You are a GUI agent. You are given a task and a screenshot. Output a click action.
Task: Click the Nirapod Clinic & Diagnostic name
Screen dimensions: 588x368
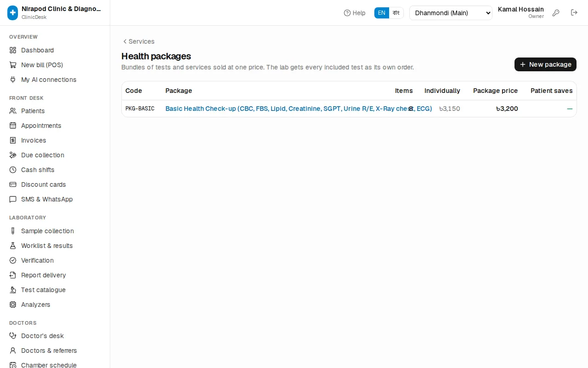coord(62,8)
